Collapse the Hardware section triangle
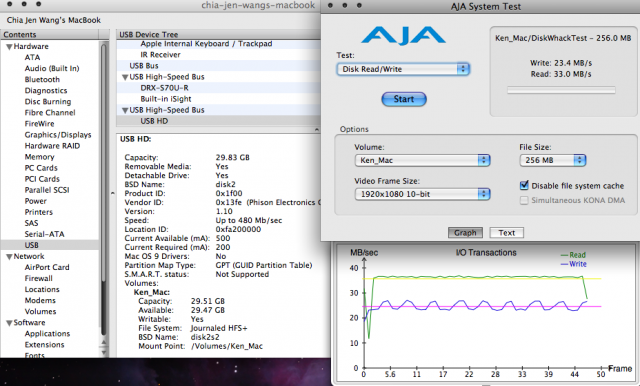 (9, 47)
